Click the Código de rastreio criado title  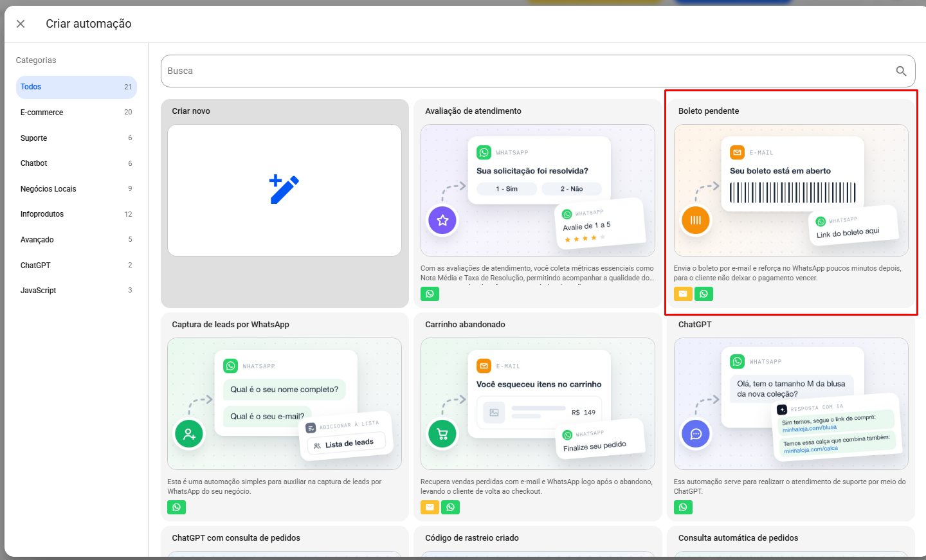click(472, 538)
